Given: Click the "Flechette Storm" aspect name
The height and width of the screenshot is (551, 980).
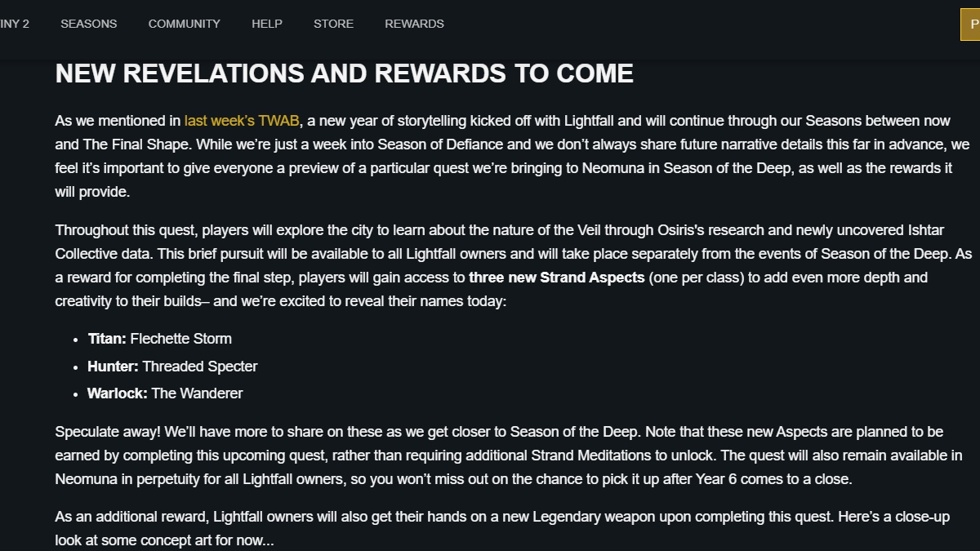Looking at the screenshot, I should point(180,339).
